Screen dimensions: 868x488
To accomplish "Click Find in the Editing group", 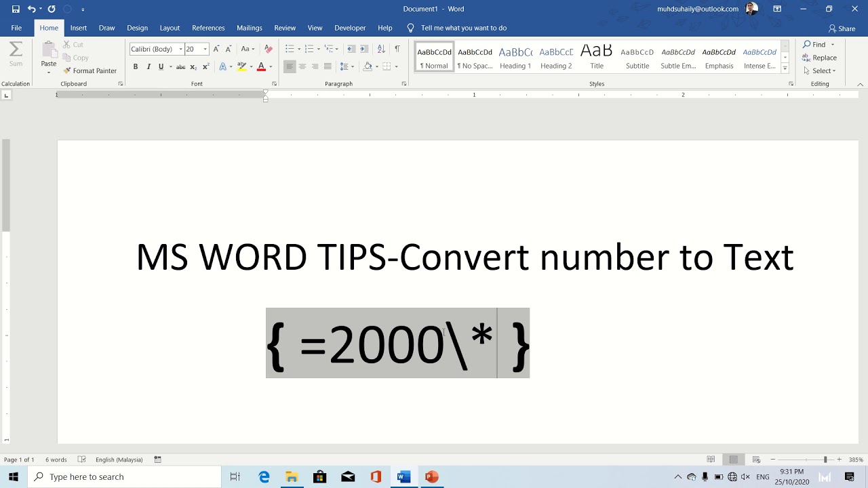I will [x=814, y=45].
